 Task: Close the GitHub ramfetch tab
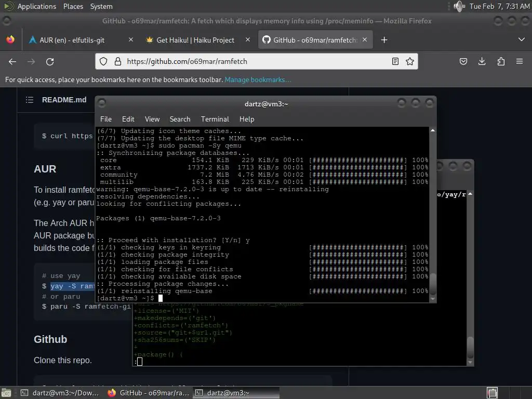click(365, 39)
